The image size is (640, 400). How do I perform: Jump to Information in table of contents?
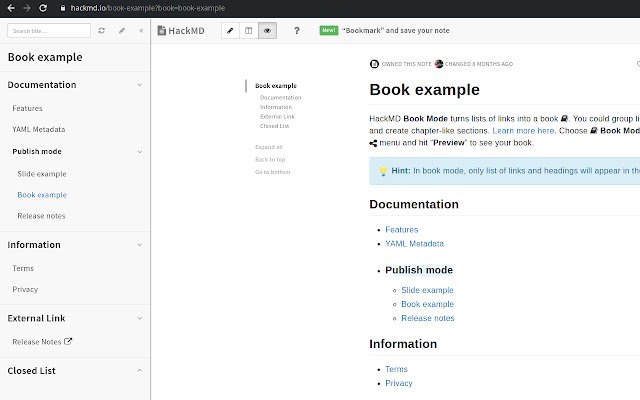(x=276, y=107)
